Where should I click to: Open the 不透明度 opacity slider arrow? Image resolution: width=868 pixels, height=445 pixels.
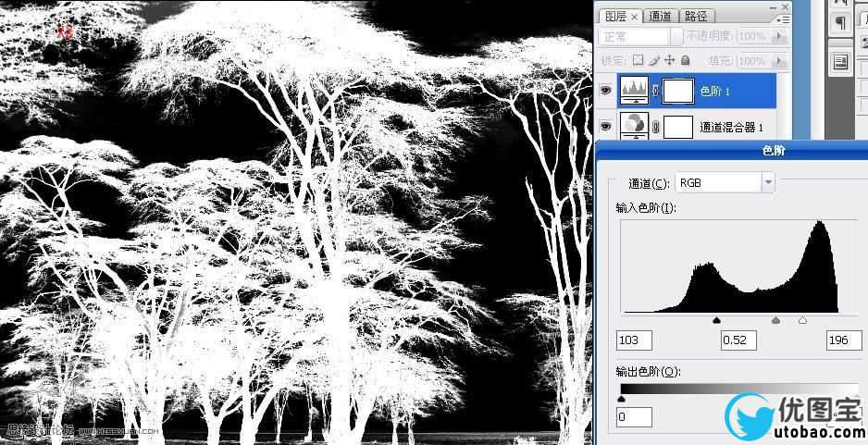coord(780,36)
